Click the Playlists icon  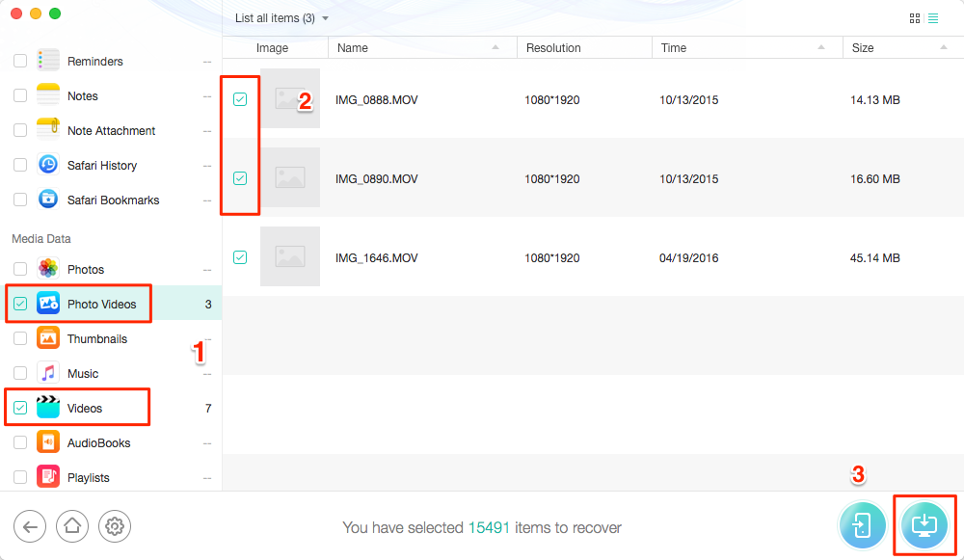[x=48, y=477]
